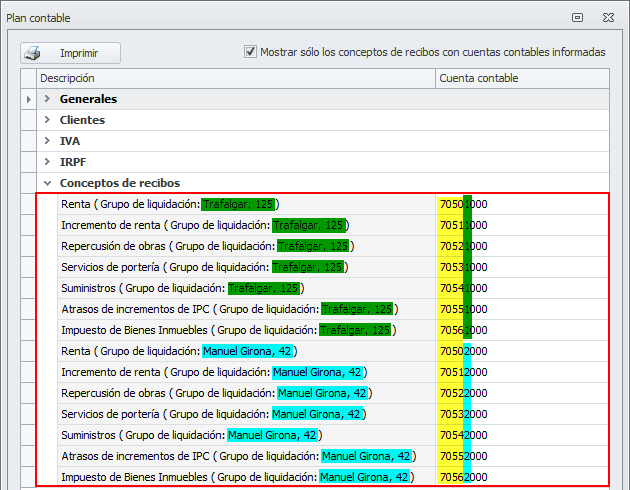
Task: Select the Clientes row label
Action: 82,120
